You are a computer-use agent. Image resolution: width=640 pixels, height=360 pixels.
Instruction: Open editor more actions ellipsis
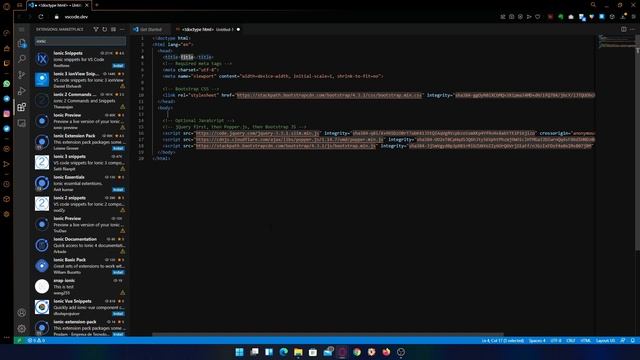pos(633,29)
